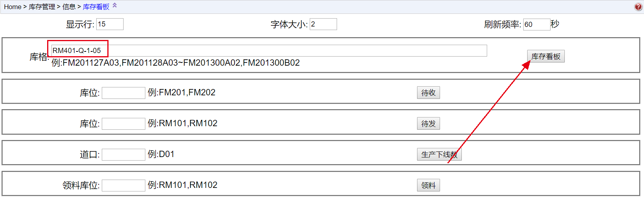Click the red help question mark icon
The height and width of the screenshot is (197, 644).
pos(638,7)
